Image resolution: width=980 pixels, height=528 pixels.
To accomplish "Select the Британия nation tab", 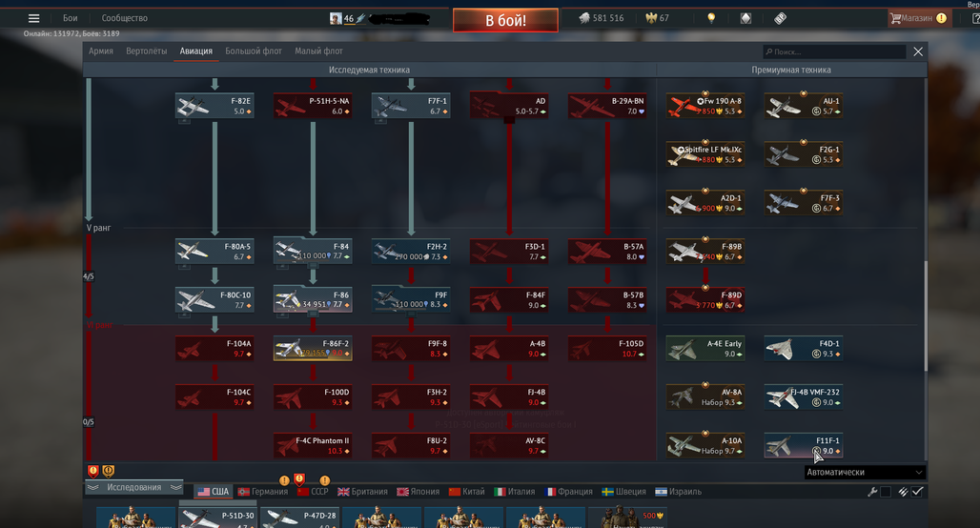I will point(362,492).
